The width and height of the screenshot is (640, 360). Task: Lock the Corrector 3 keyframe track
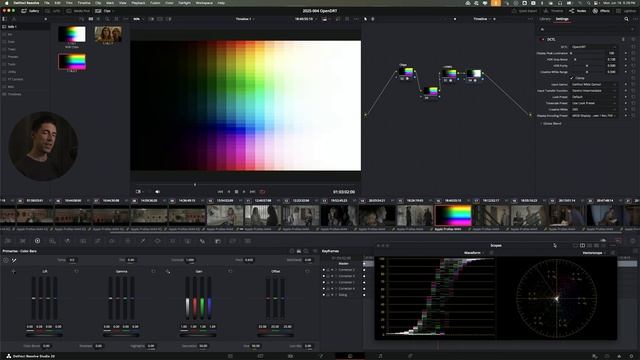click(328, 276)
